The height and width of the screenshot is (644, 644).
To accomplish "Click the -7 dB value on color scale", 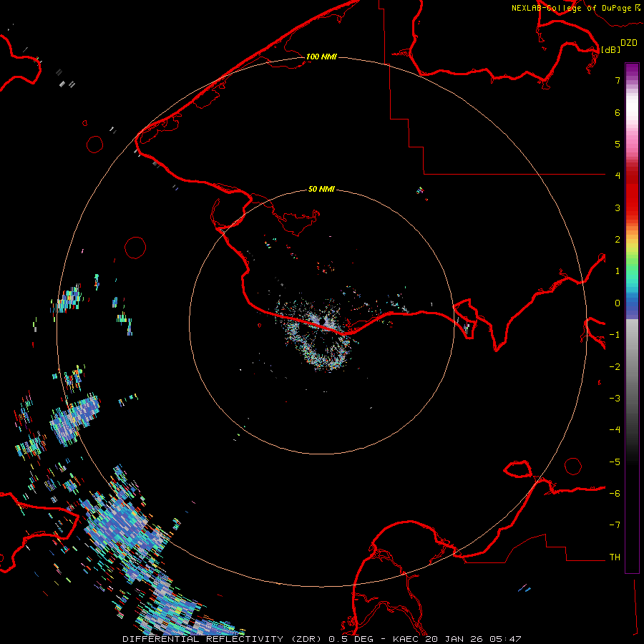I will [615, 525].
